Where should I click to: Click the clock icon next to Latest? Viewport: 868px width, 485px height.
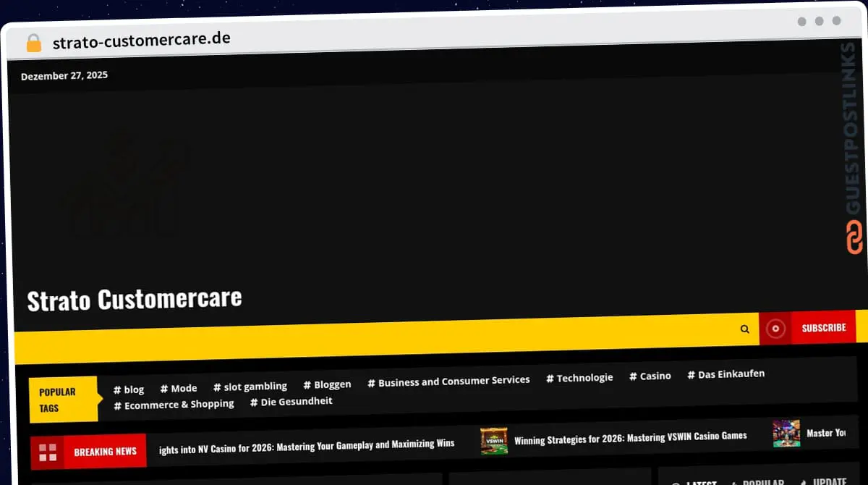point(677,482)
